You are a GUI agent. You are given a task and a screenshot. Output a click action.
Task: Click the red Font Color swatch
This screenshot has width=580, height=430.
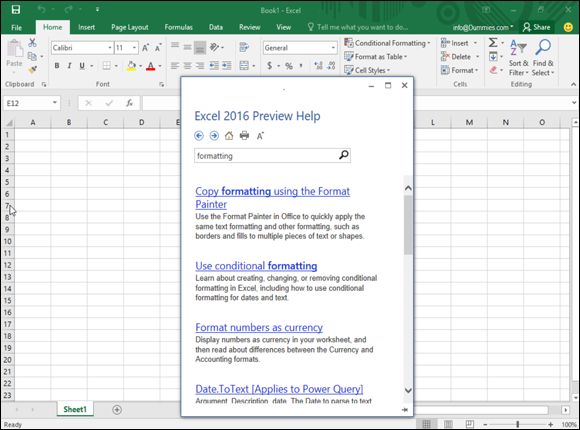[x=151, y=66]
